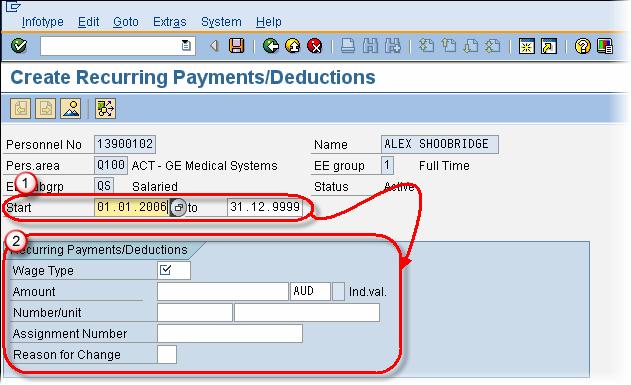Open Help question mark icon
This screenshot has width=631, height=385.
[x=582, y=46]
